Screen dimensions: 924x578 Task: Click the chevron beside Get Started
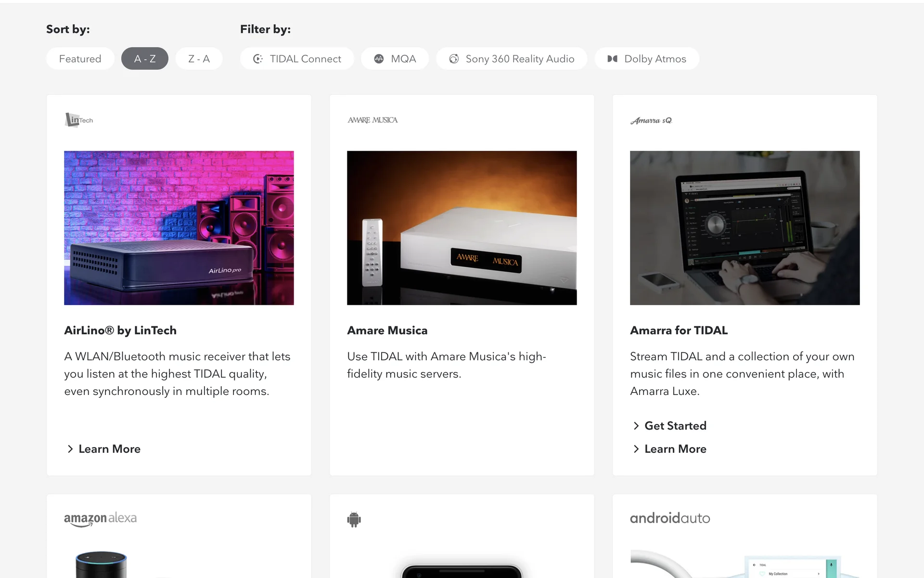636,426
